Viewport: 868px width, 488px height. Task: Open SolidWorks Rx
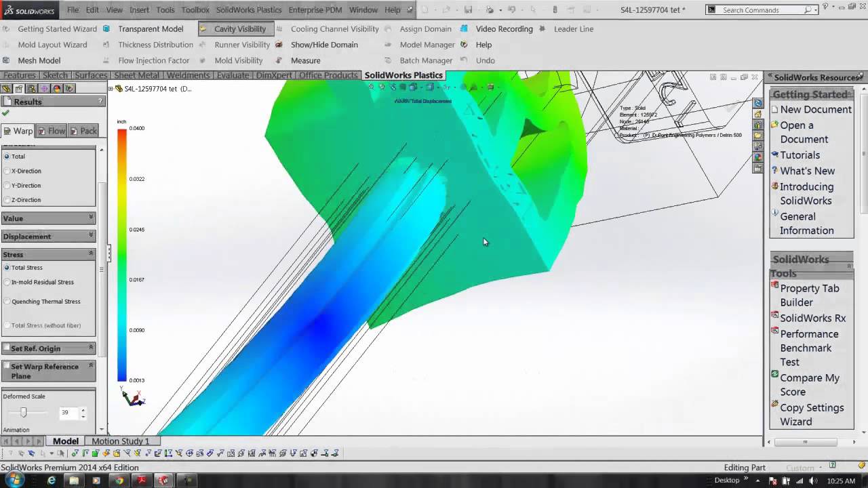[x=812, y=318]
